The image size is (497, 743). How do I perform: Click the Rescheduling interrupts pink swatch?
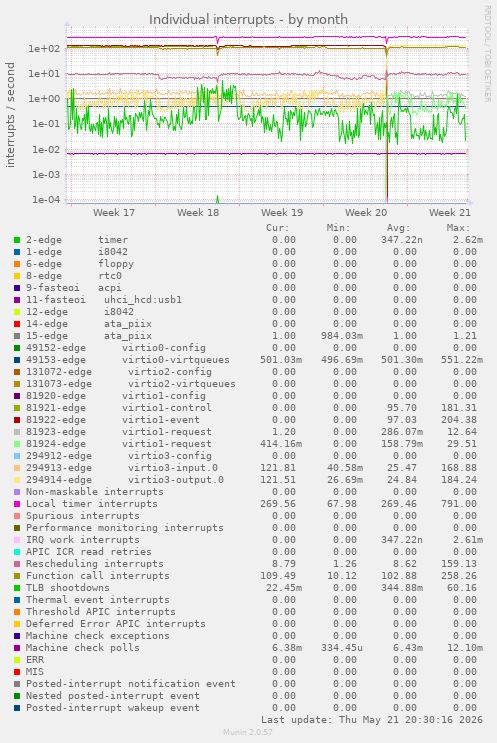pos(17,564)
